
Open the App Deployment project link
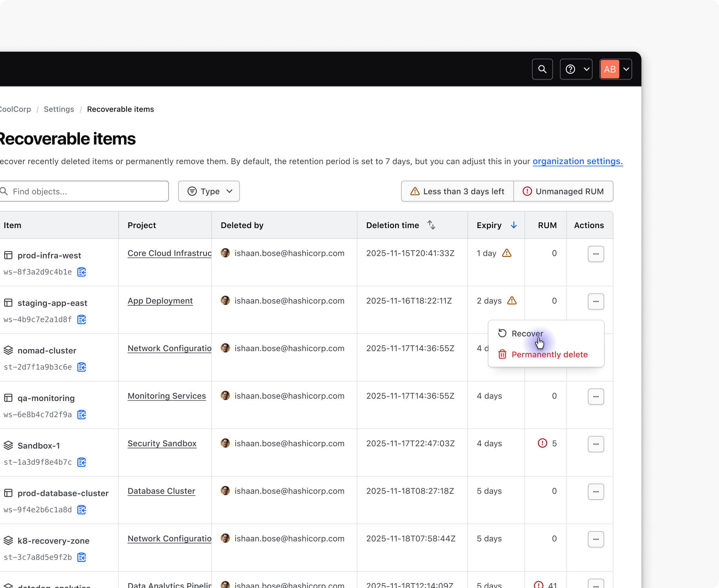160,301
